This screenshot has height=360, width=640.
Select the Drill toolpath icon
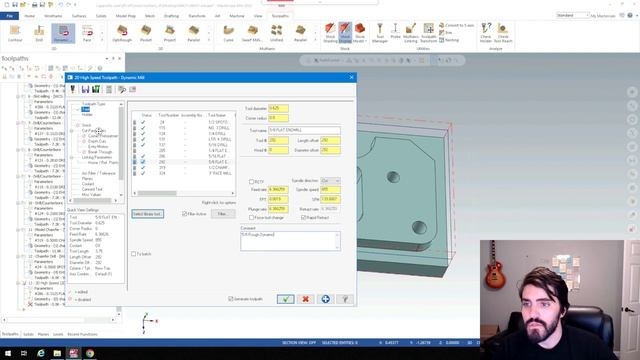pos(39,33)
